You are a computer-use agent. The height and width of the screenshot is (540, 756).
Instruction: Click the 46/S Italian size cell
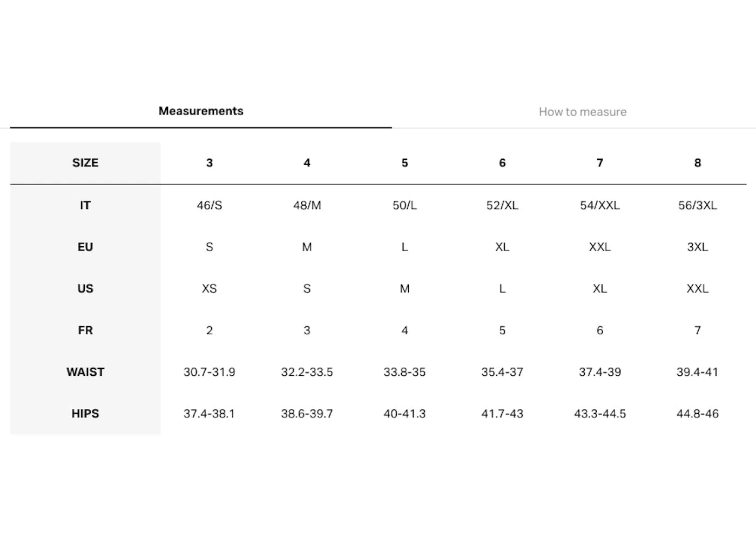(x=210, y=205)
